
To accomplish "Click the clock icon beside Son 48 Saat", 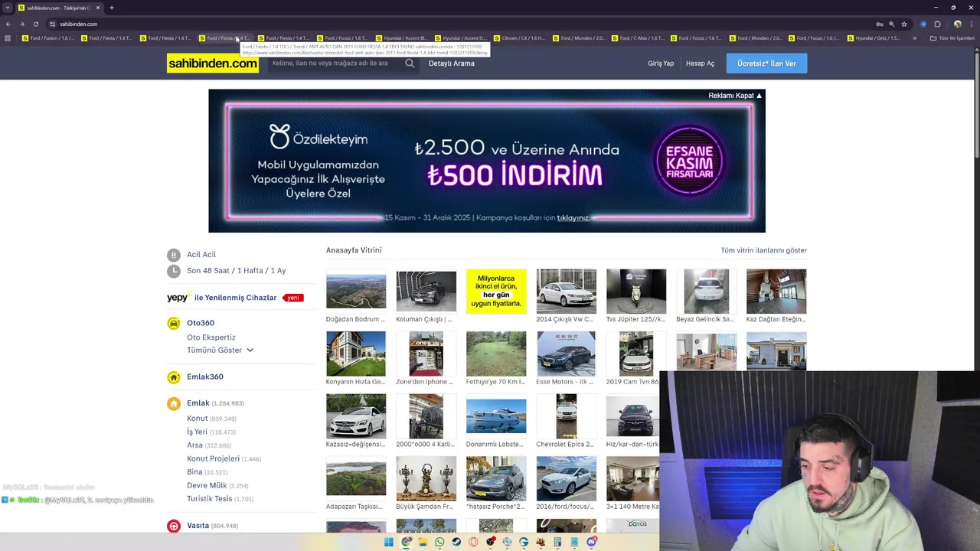I will click(x=174, y=271).
